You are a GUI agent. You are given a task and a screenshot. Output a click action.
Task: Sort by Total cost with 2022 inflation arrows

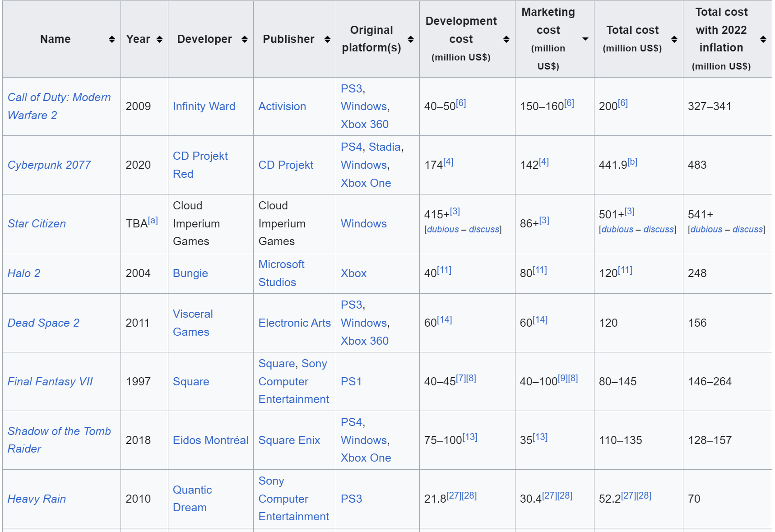[x=763, y=39]
